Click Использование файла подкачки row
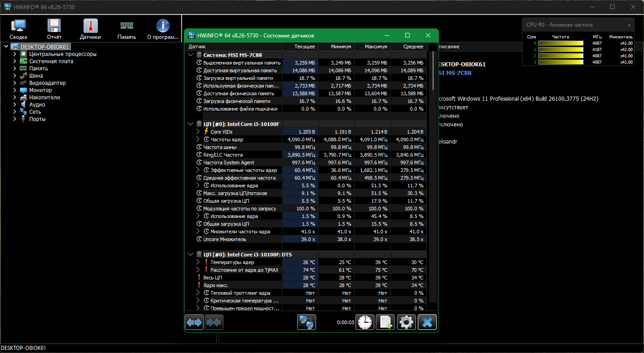The height and width of the screenshot is (353, 644). 306,109
